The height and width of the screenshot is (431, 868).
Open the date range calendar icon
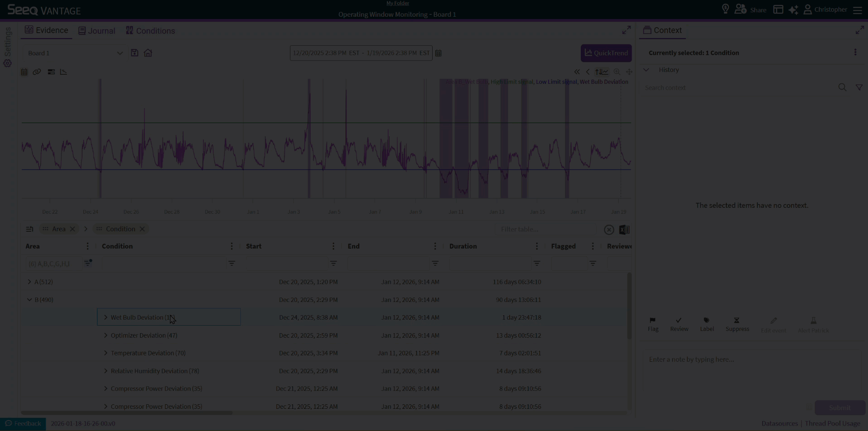pos(439,53)
